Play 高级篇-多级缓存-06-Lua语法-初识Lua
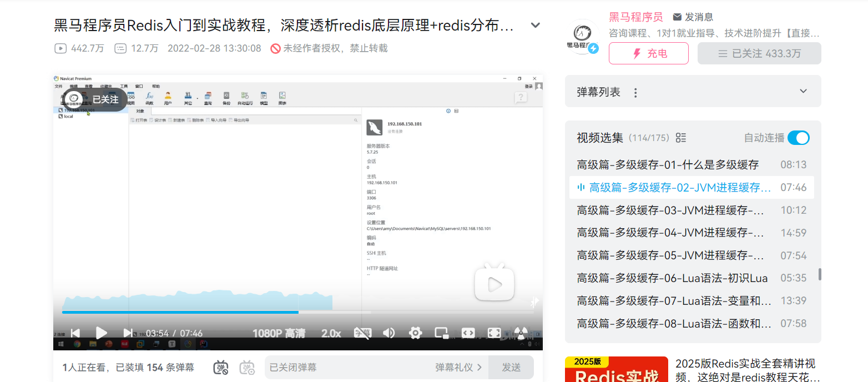 pos(692,278)
